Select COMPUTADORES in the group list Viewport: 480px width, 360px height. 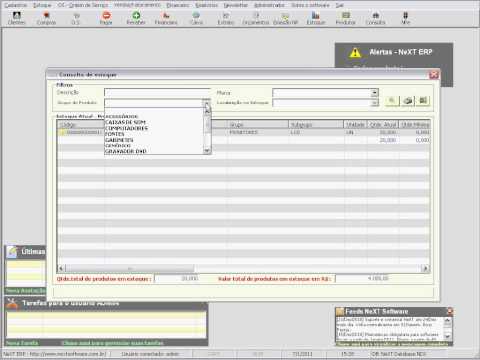coord(126,128)
